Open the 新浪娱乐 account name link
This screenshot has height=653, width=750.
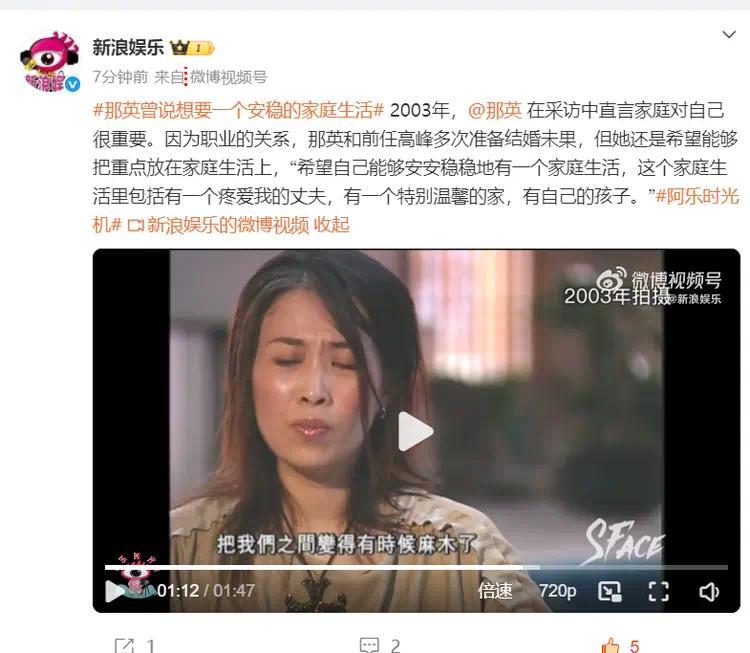click(128, 47)
